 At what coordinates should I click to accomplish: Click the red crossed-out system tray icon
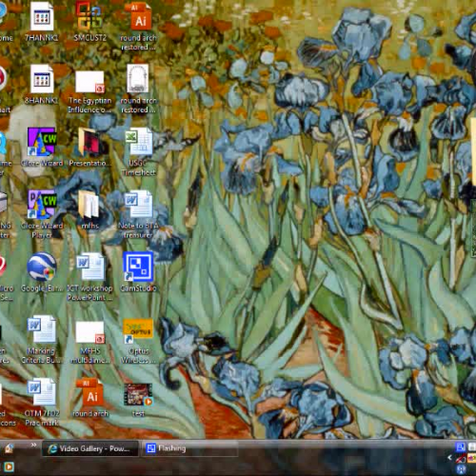pos(461,458)
